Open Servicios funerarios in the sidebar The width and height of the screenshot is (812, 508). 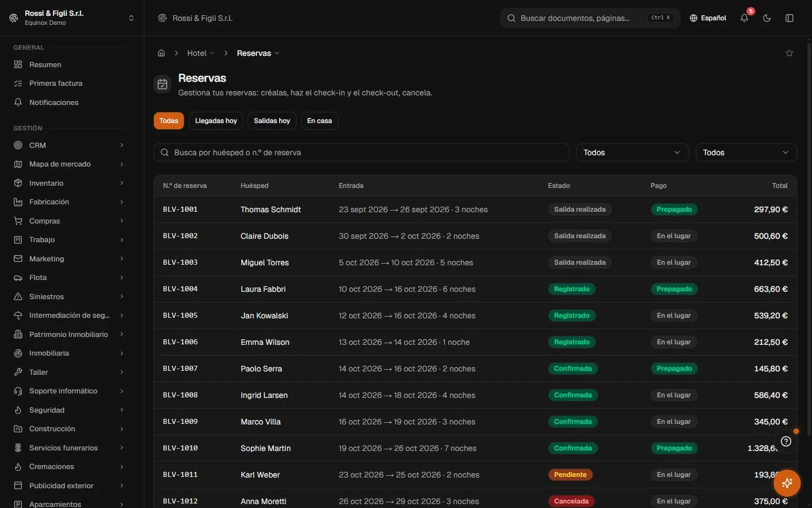pos(69,448)
